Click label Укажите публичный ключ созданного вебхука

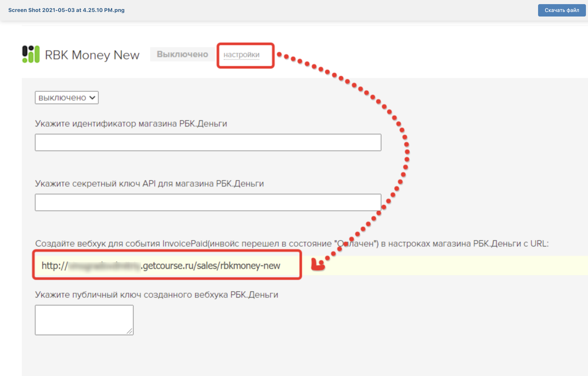coord(157,295)
